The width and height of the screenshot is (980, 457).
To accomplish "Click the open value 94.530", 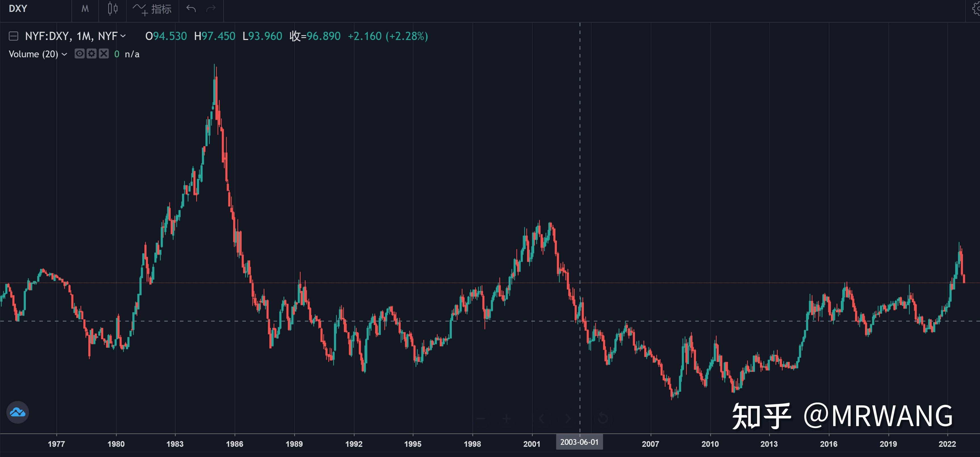I will coord(170,36).
